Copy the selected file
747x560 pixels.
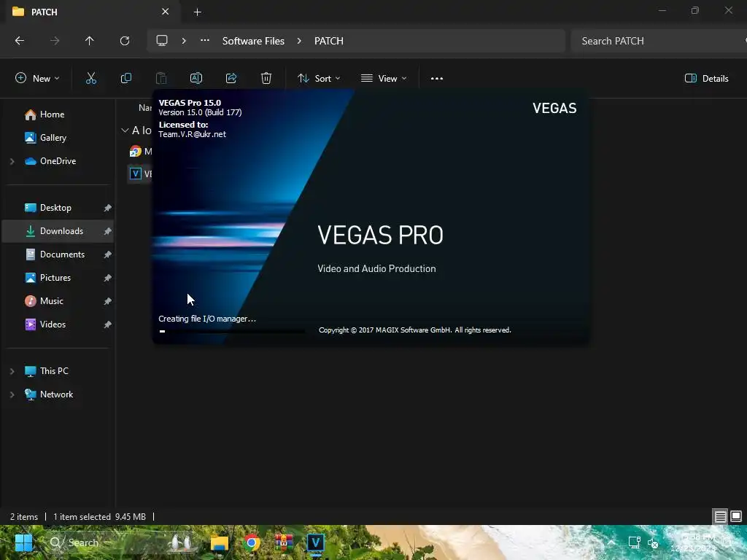click(x=126, y=79)
